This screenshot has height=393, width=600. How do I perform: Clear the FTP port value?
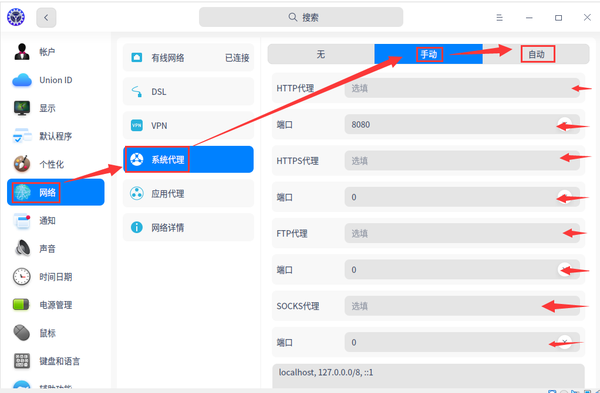564,270
